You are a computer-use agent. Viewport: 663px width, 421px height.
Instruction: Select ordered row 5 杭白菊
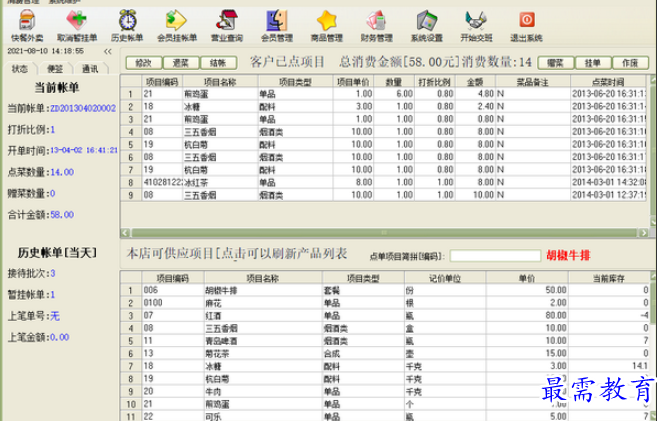pos(384,145)
